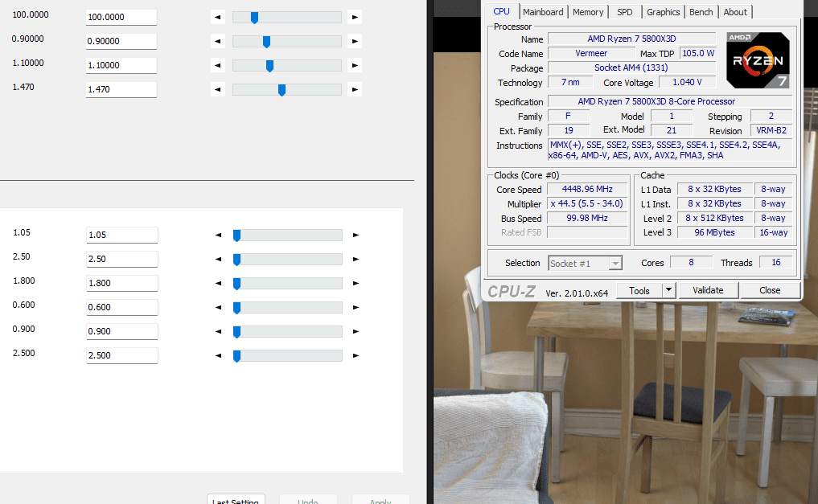Click right arrow of the 1.800 slider
The width and height of the screenshot is (818, 504).
356,283
